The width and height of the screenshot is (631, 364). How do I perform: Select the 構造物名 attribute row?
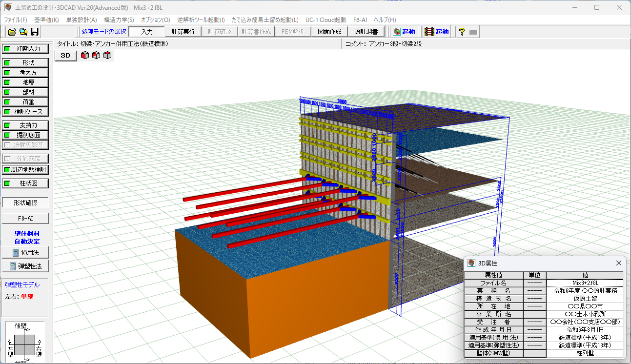[x=544, y=299]
